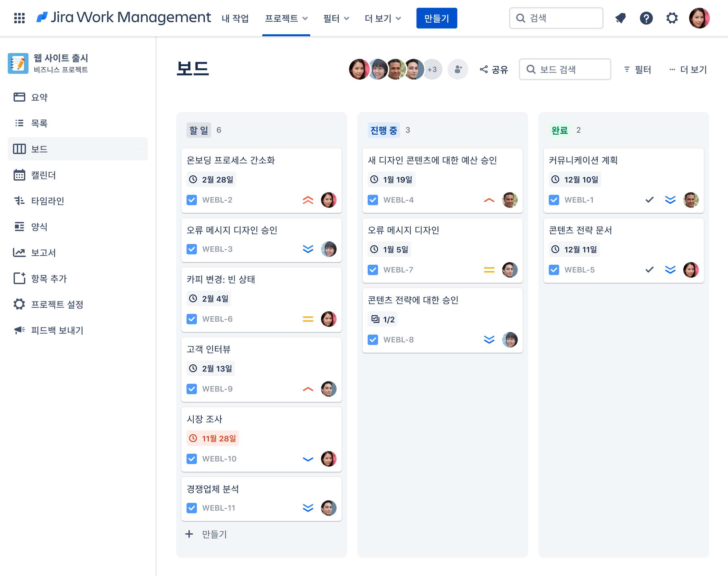Toggle task type checkbox on WEBL-2
728x576 pixels.
(x=192, y=200)
